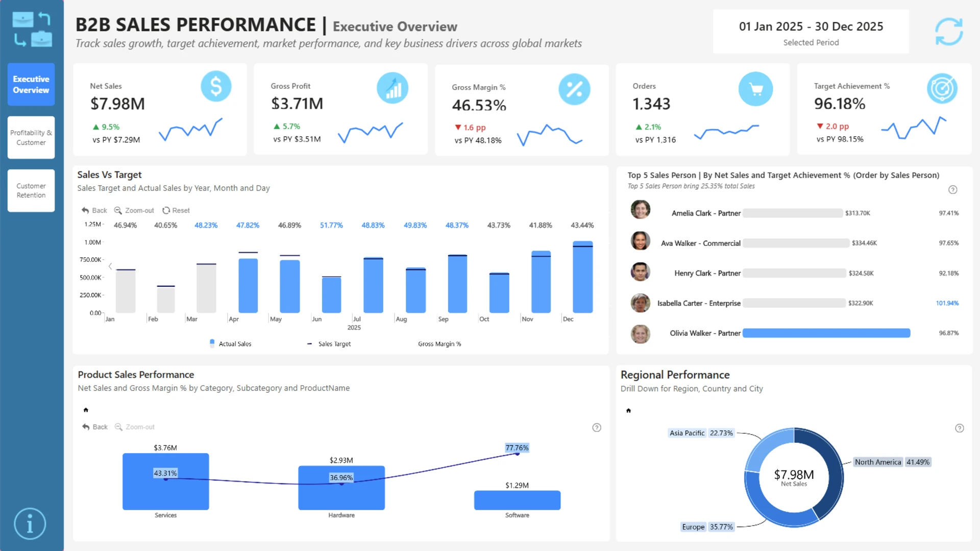The width and height of the screenshot is (980, 551).
Task: Click Henry Clark's avatar photo
Action: [640, 271]
